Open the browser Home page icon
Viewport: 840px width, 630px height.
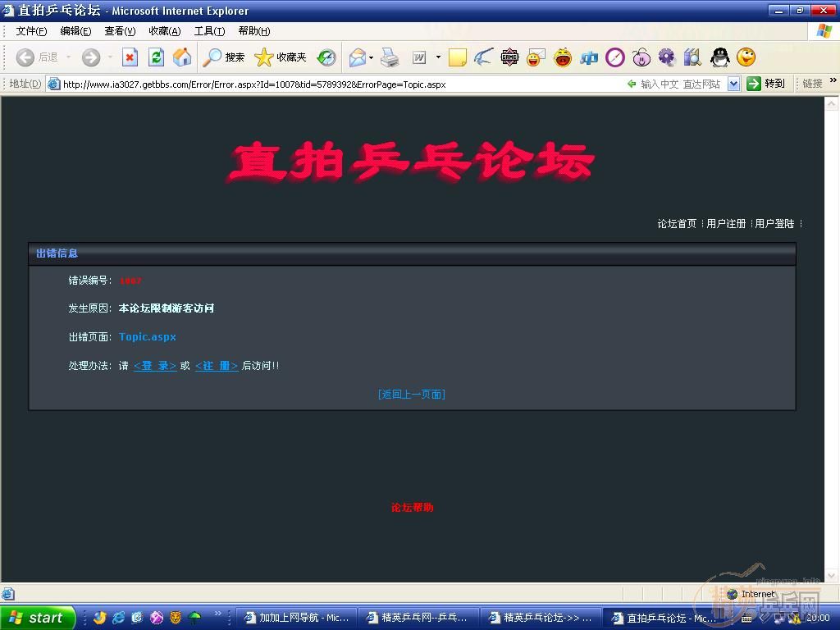tap(182, 57)
